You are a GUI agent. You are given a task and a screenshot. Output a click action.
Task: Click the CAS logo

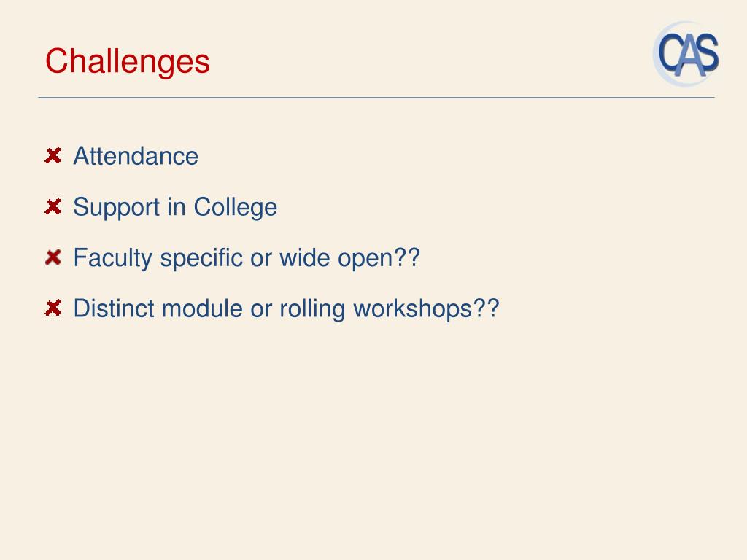click(687, 54)
